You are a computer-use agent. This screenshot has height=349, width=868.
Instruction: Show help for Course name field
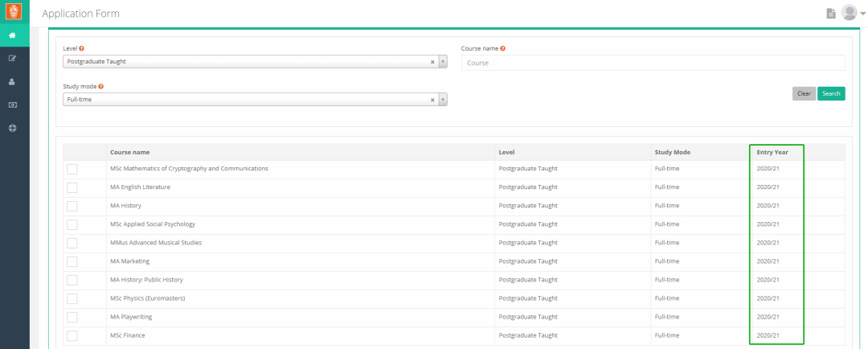tap(502, 49)
